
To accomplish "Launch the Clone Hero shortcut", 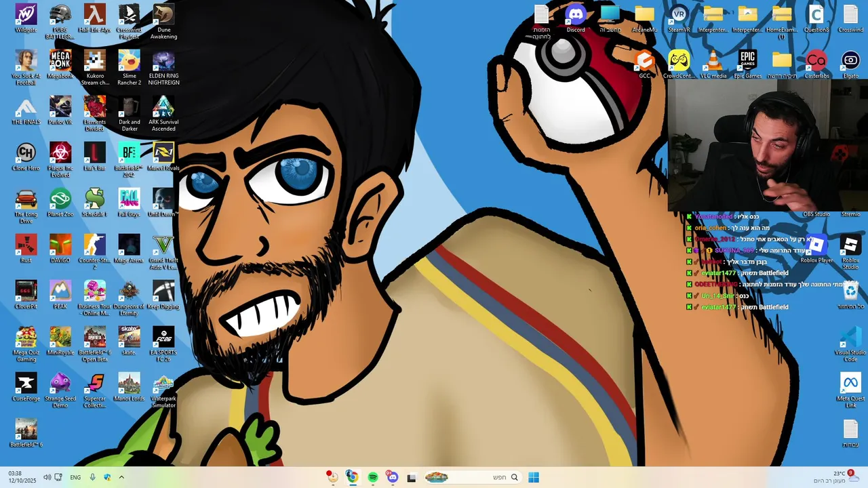I will pos(26,157).
